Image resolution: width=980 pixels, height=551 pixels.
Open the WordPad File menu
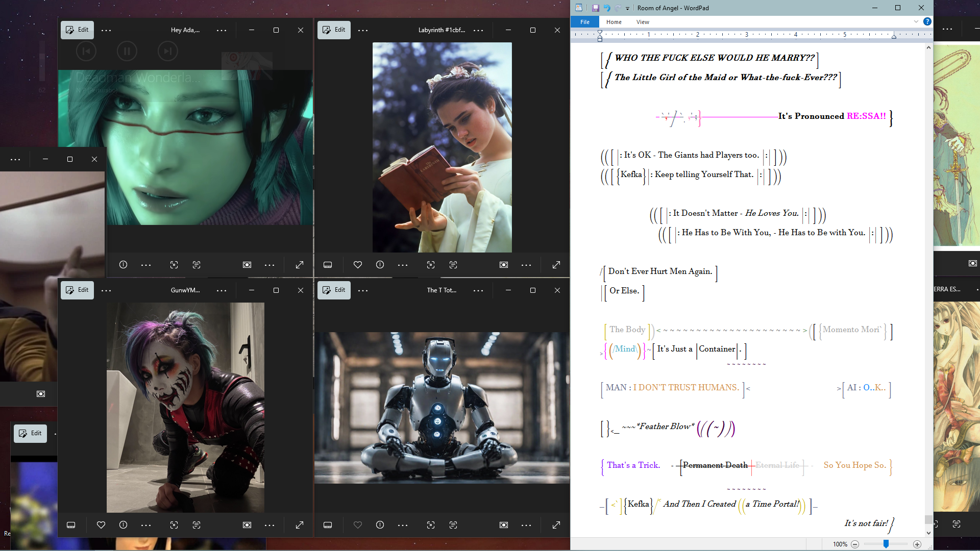585,22
